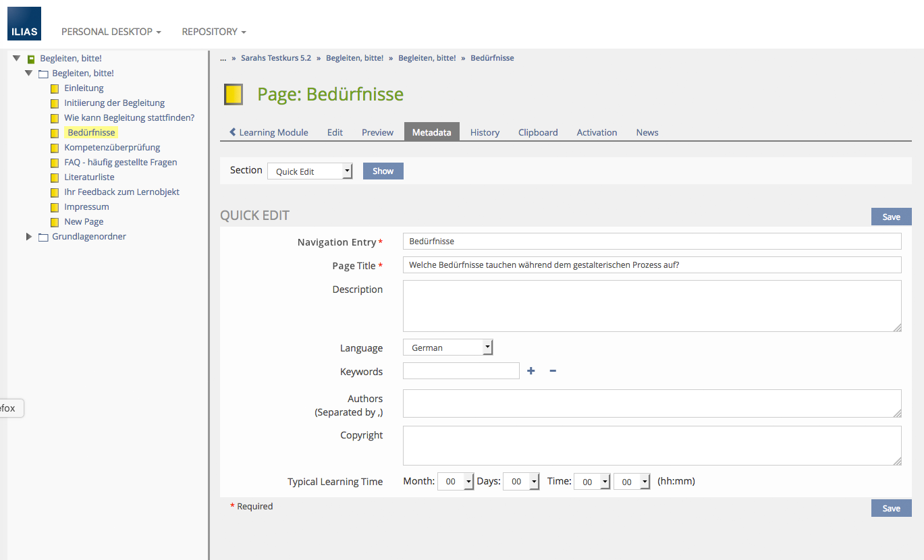Screen dimensions: 924x560
Task: Open the Section Quick Edit dropdown
Action: pyautogui.click(x=310, y=171)
